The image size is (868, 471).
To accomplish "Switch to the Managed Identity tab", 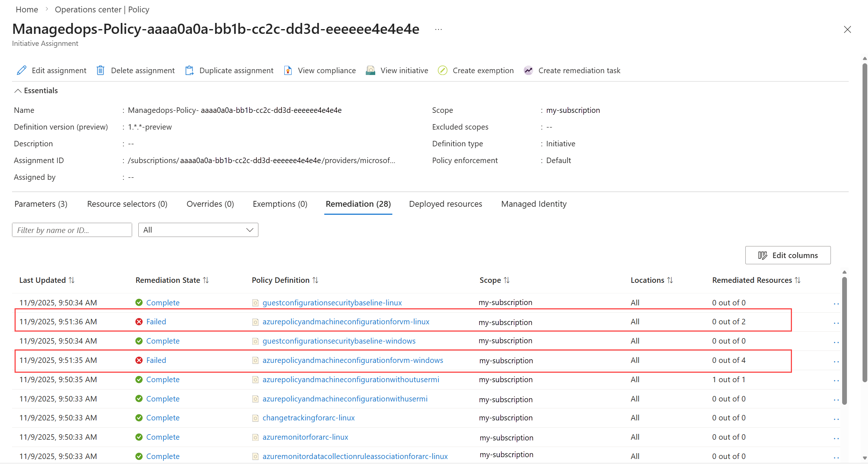I will [x=534, y=204].
